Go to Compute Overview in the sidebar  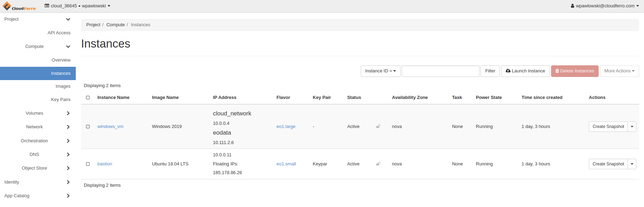[61, 60]
